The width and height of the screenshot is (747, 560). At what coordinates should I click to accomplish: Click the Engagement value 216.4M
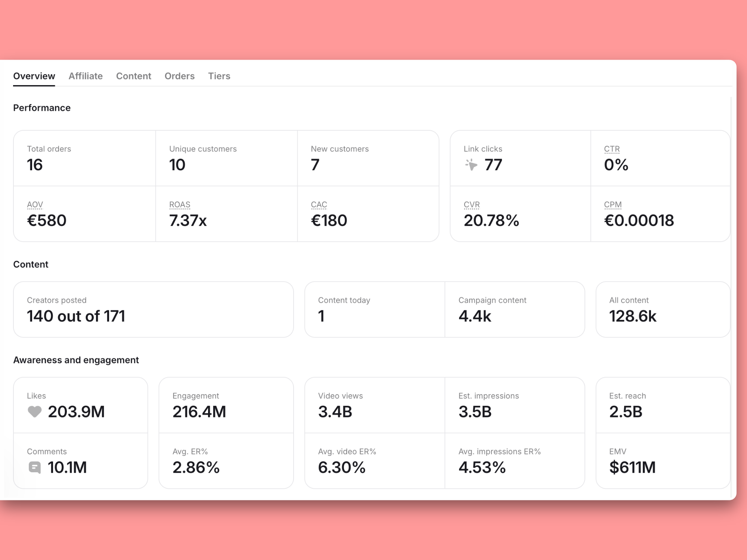pos(199,412)
